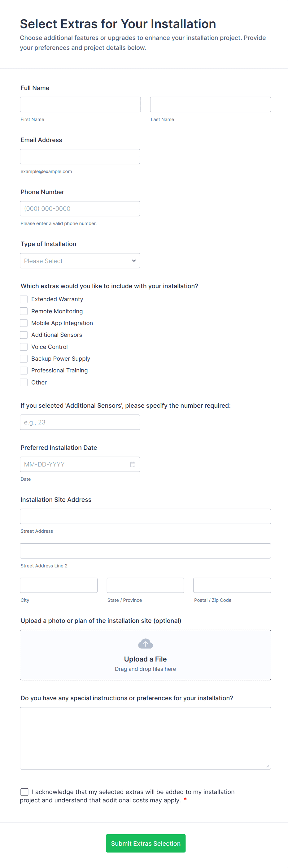Open the Type of Installation dropdown
The image size is (288, 868).
pos(80,261)
